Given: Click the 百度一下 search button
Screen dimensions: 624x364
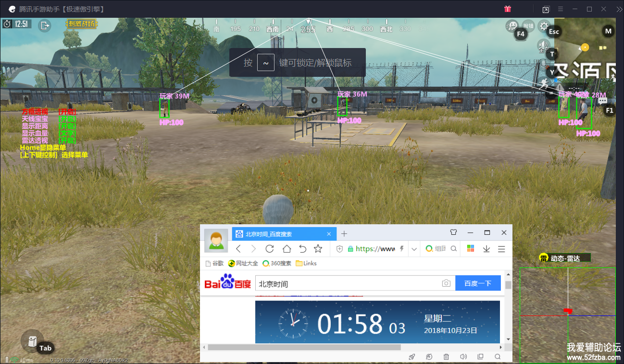Looking at the screenshot, I should (478, 283).
